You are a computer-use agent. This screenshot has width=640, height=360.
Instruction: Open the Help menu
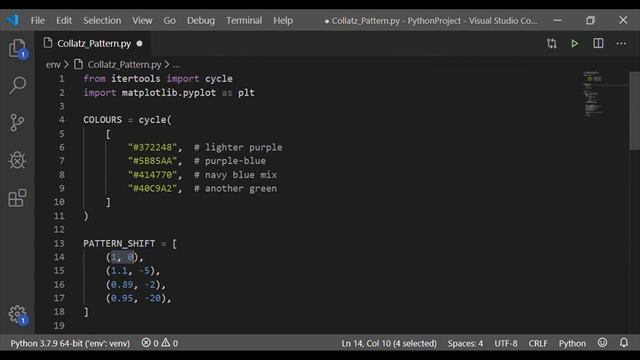click(283, 20)
